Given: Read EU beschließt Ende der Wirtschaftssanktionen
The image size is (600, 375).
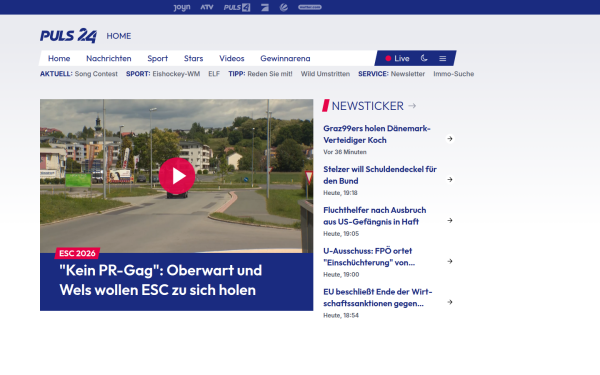Looking at the screenshot, I should [x=378, y=297].
